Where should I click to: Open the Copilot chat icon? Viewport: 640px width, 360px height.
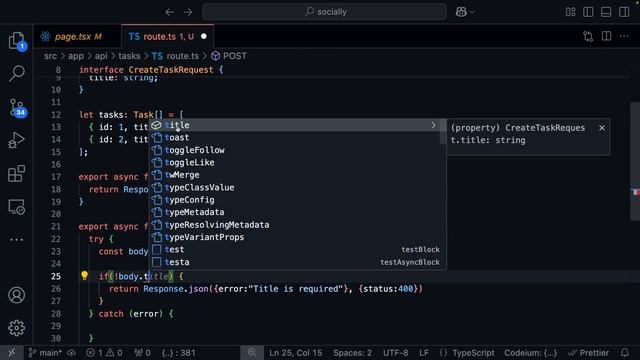click(461, 12)
